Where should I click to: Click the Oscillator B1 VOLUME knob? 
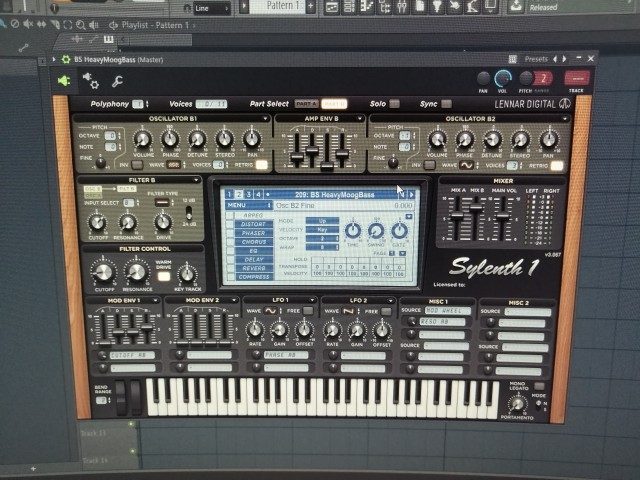(142, 140)
